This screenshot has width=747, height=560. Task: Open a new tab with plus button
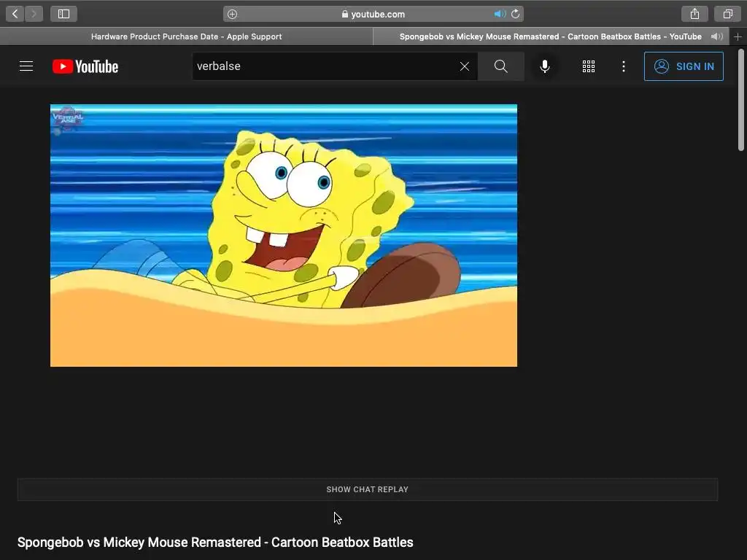(738, 36)
